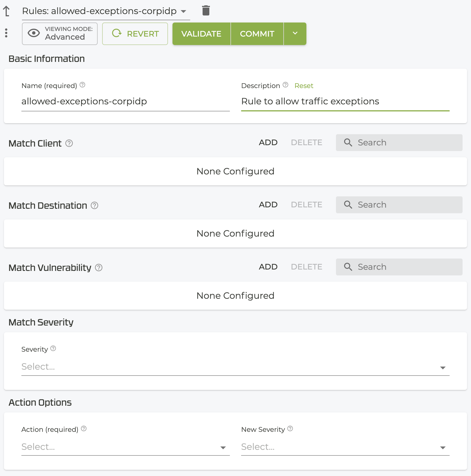This screenshot has width=471, height=476.
Task: Click the Match Client help icon
Action: point(69,143)
